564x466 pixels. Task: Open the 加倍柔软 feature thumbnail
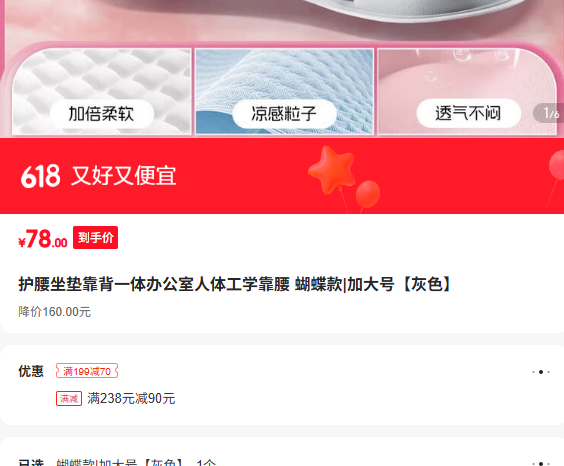tap(101, 92)
